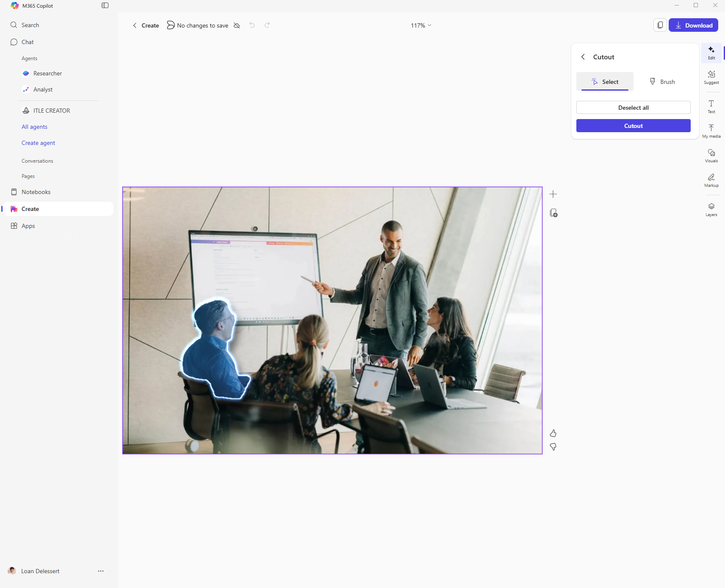Click the thumbs up feedback icon
Image resolution: width=725 pixels, height=588 pixels.
point(553,433)
